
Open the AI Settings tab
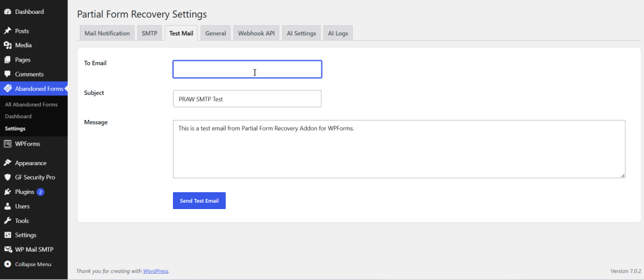(301, 33)
